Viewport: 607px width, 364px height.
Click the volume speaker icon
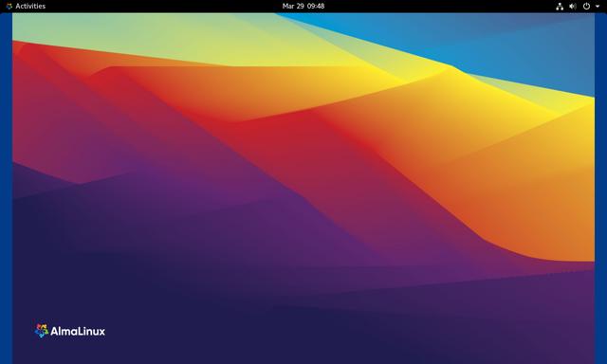click(x=573, y=7)
